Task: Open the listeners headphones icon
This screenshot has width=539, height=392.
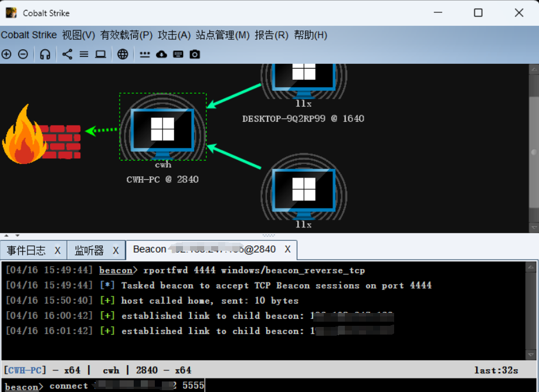Action: pyautogui.click(x=45, y=54)
